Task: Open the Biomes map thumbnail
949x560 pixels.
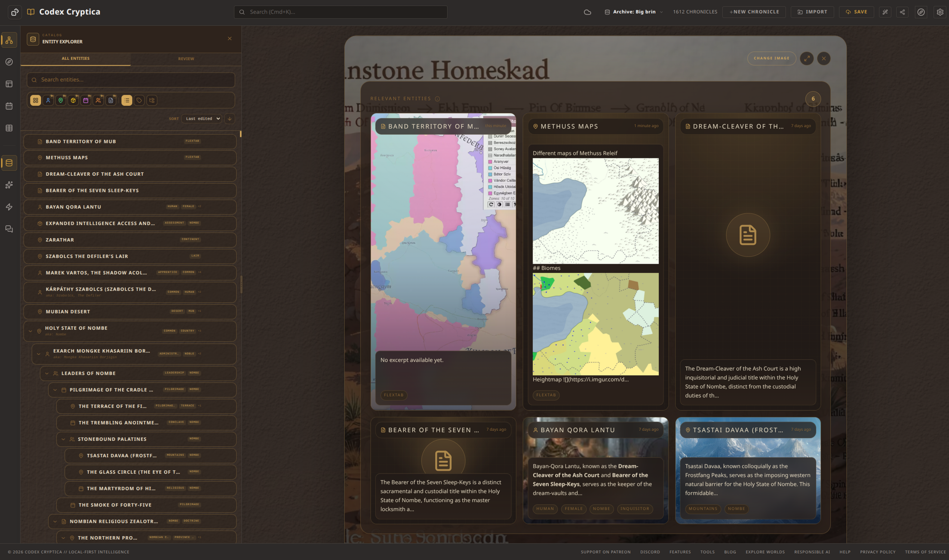Action: 595,324
